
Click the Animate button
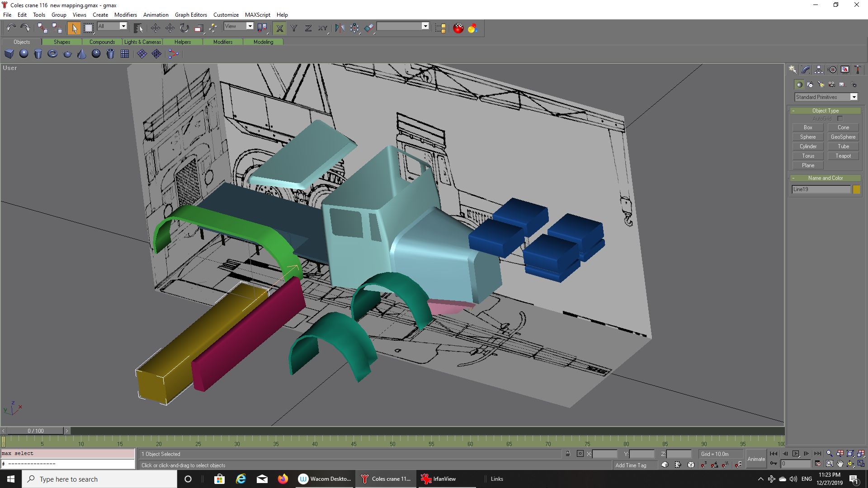tap(756, 459)
